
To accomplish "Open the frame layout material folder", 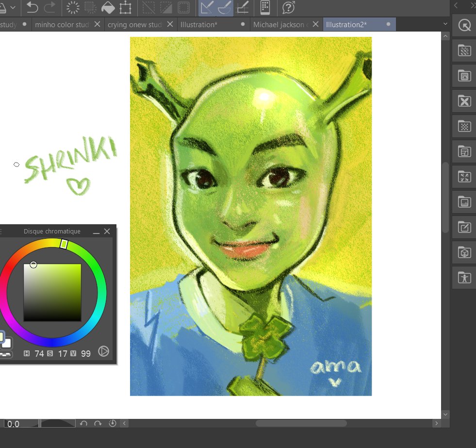I will (x=464, y=151).
